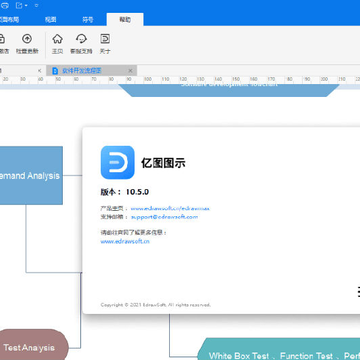Click the 亿图图示 title in About dialog
Screen dimensions: 360x360
click(x=163, y=163)
